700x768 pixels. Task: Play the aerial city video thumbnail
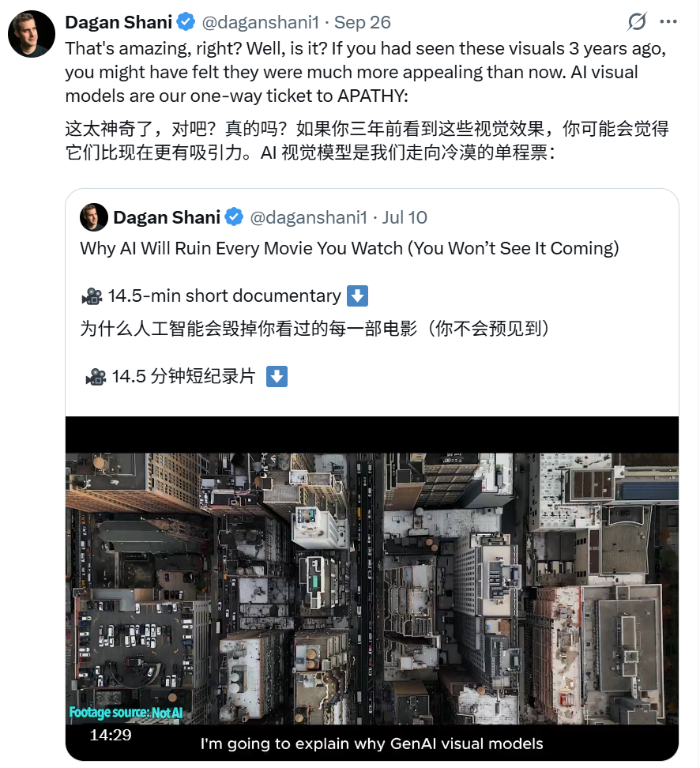click(x=372, y=588)
